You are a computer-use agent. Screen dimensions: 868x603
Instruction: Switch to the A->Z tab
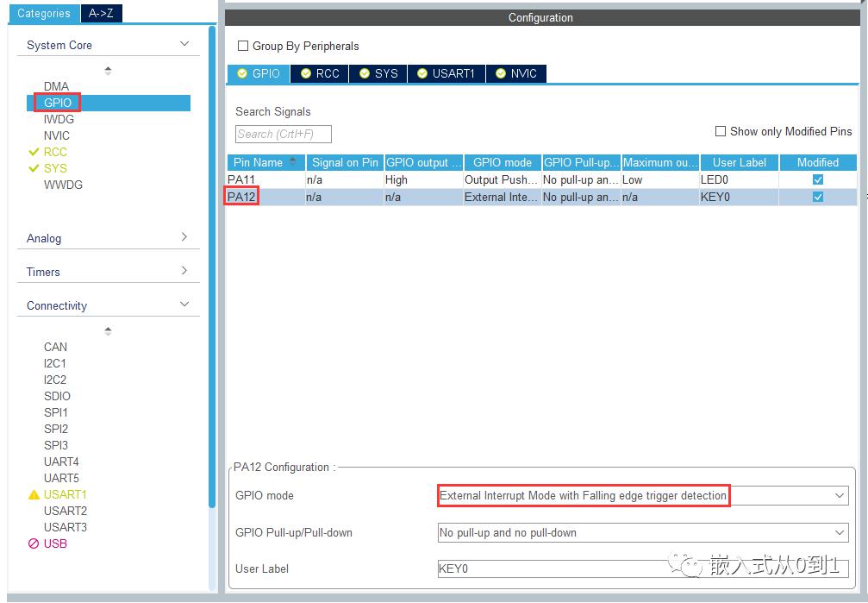pyautogui.click(x=102, y=13)
